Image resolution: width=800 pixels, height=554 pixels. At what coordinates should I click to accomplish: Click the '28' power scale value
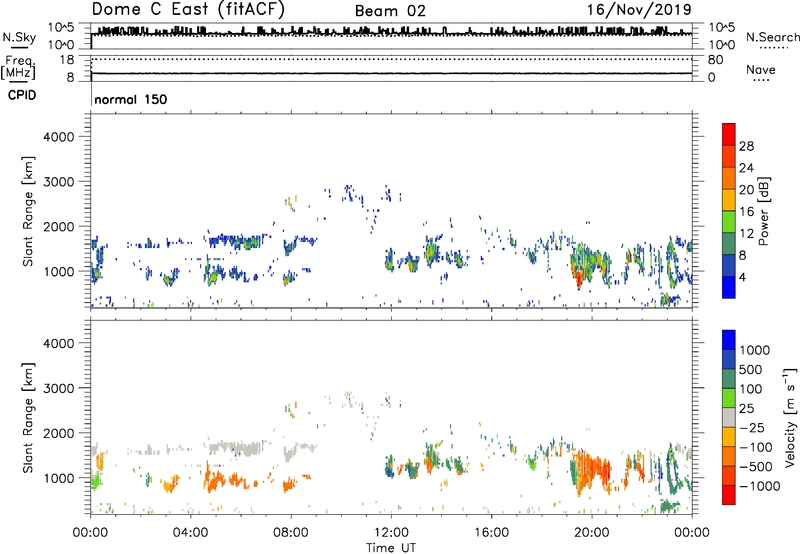click(746, 146)
